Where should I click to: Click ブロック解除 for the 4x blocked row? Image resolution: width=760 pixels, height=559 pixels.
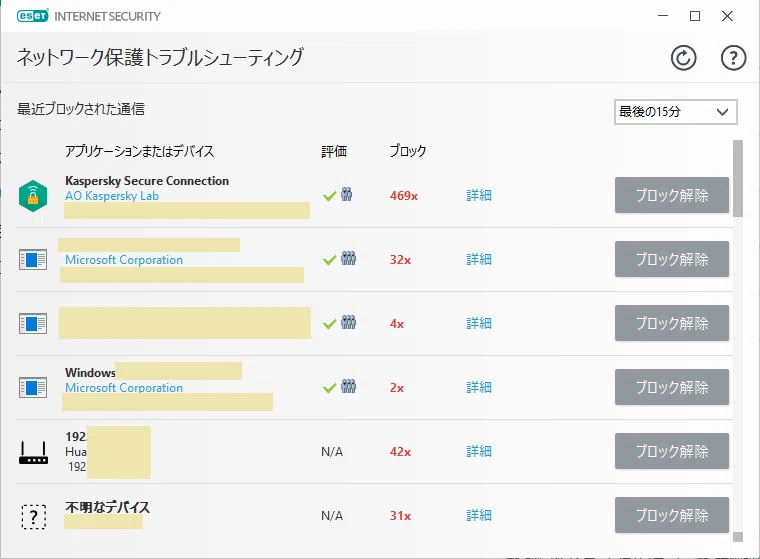point(672,323)
